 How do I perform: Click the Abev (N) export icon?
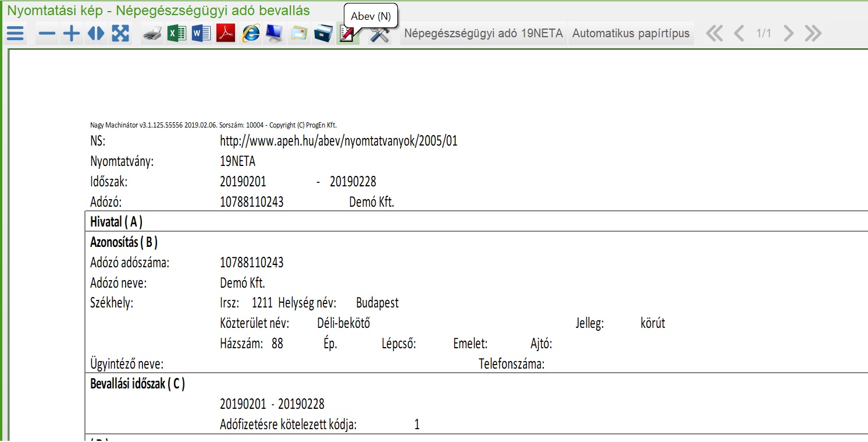click(x=347, y=34)
